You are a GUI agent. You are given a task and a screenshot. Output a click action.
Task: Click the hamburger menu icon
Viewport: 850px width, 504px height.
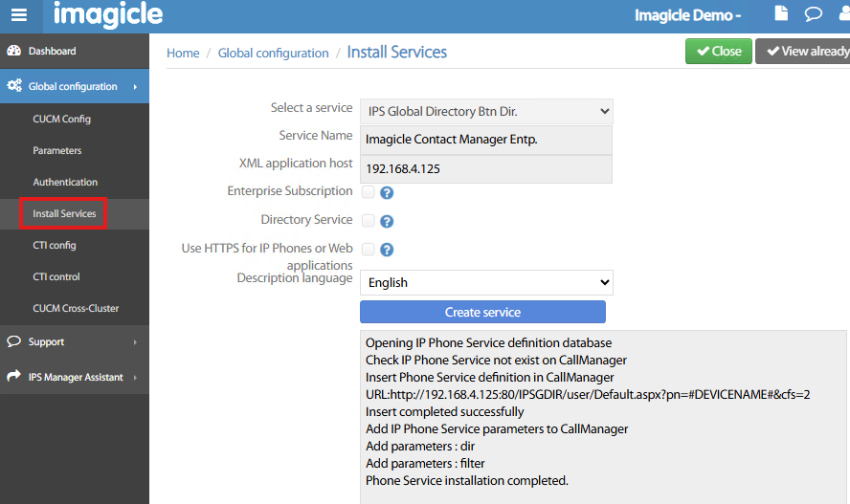pyautogui.click(x=19, y=16)
